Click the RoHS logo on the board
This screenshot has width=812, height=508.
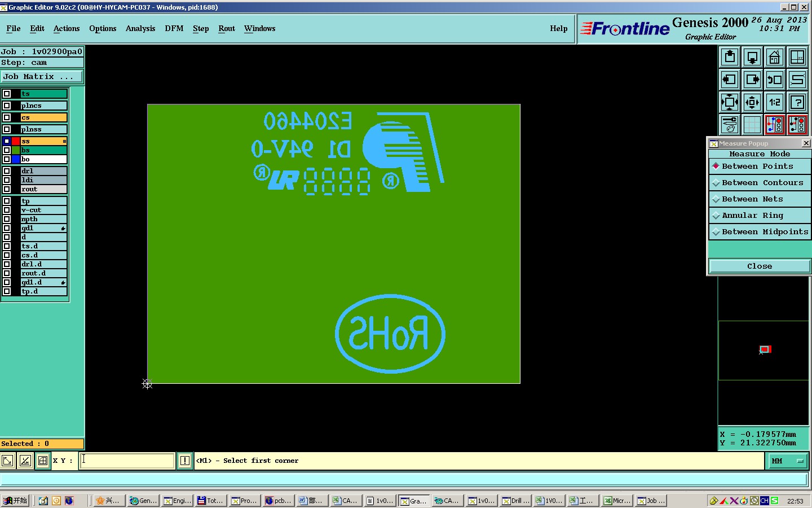[x=390, y=334]
